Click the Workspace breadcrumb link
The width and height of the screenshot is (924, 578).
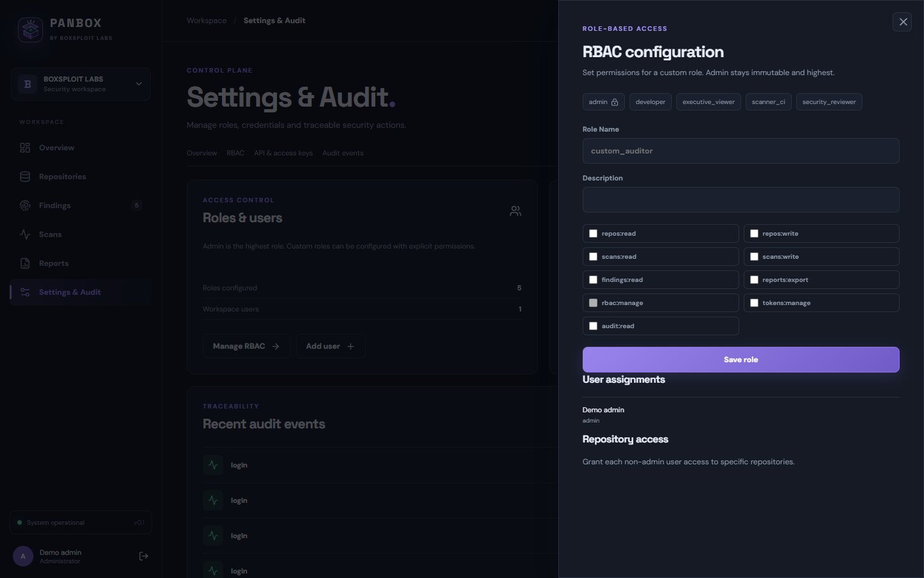click(207, 21)
